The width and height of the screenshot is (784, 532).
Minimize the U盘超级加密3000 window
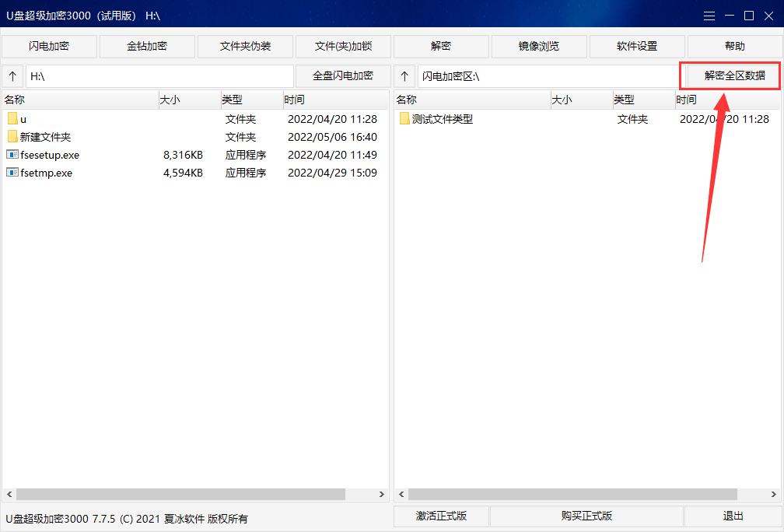click(730, 16)
